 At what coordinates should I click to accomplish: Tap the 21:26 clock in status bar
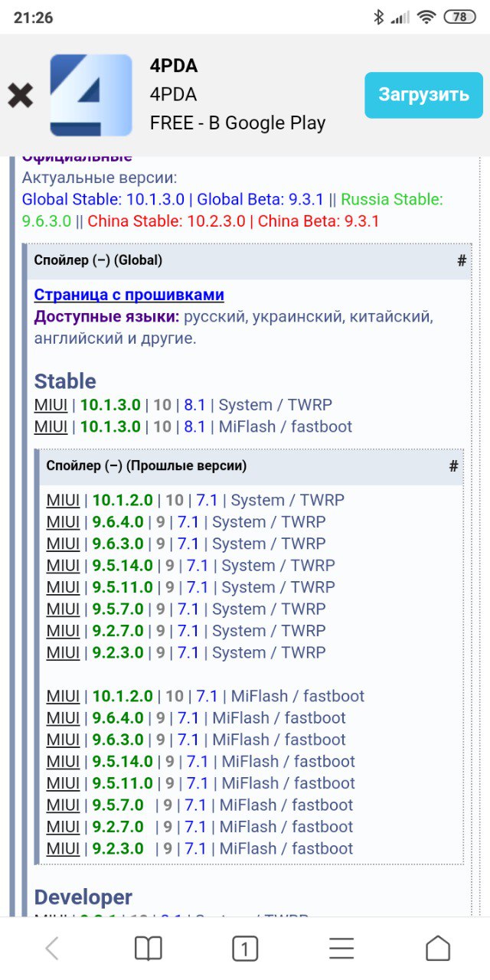pyautogui.click(x=34, y=17)
